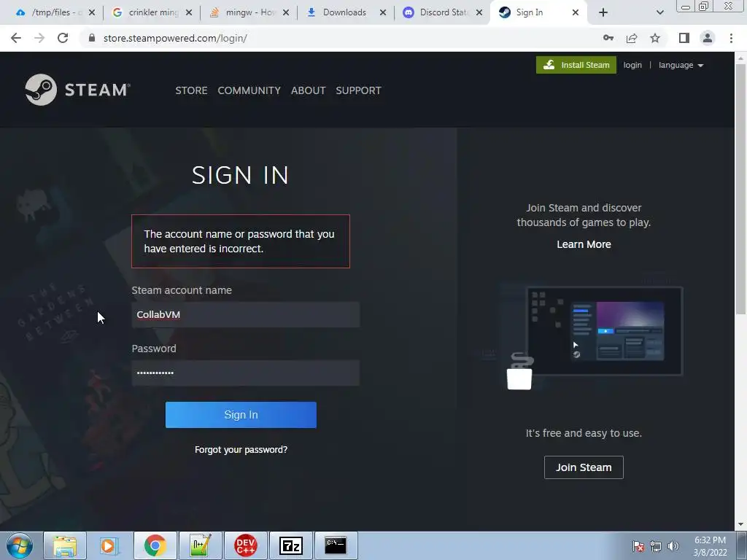Click the Action Center flag tray icon
Screen dimensions: 747x560
pos(638,546)
